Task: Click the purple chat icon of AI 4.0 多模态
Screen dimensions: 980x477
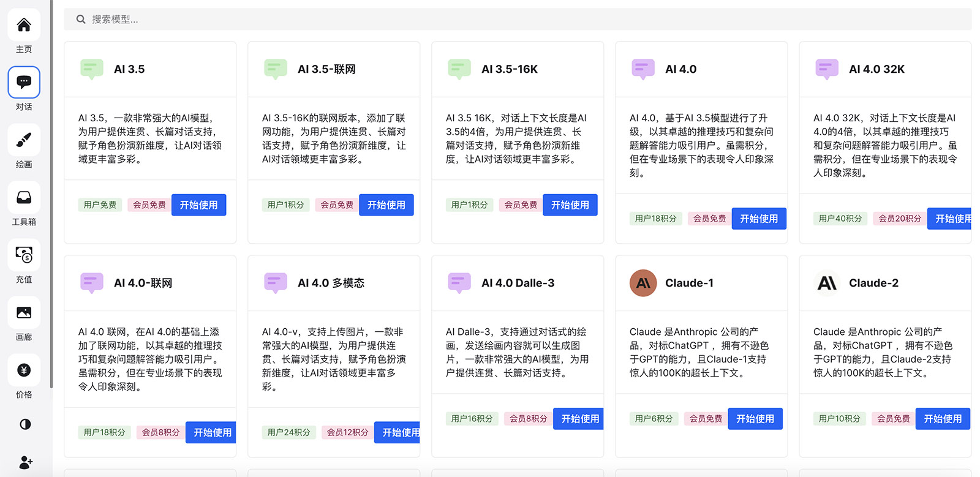Action: pyautogui.click(x=276, y=283)
